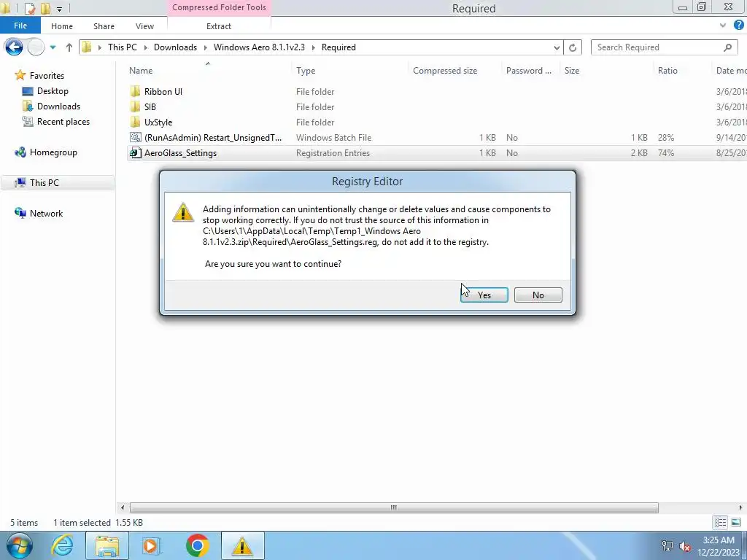Navigate to This PC in breadcrumb
Screen dimensions: 747x560
tap(122, 47)
